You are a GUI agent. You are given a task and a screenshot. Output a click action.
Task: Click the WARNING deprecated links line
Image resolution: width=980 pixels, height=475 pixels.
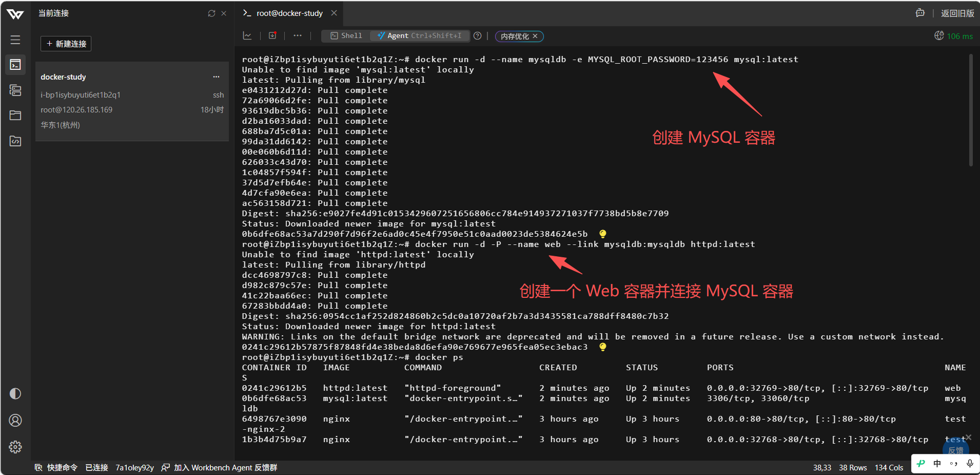pyautogui.click(x=593, y=337)
